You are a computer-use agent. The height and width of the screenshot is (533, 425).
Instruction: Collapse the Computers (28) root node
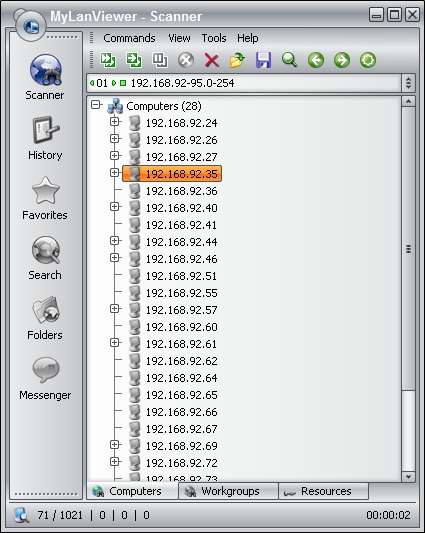click(96, 105)
